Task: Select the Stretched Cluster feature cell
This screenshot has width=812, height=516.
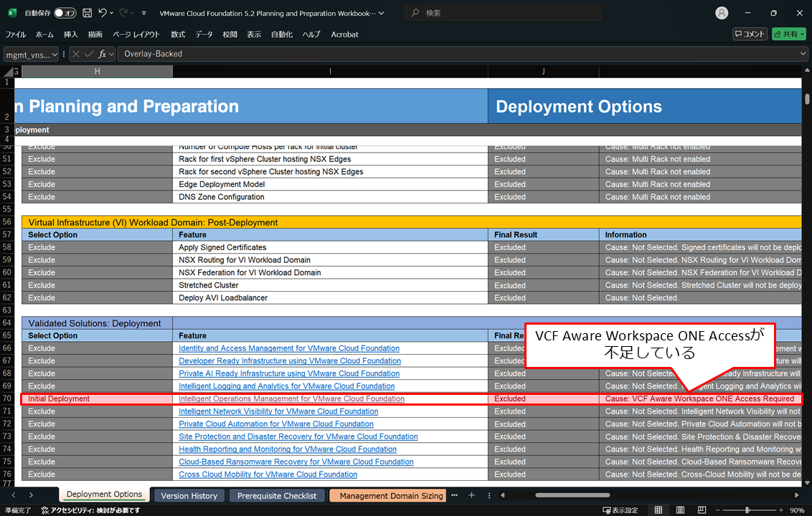Action: [330, 285]
